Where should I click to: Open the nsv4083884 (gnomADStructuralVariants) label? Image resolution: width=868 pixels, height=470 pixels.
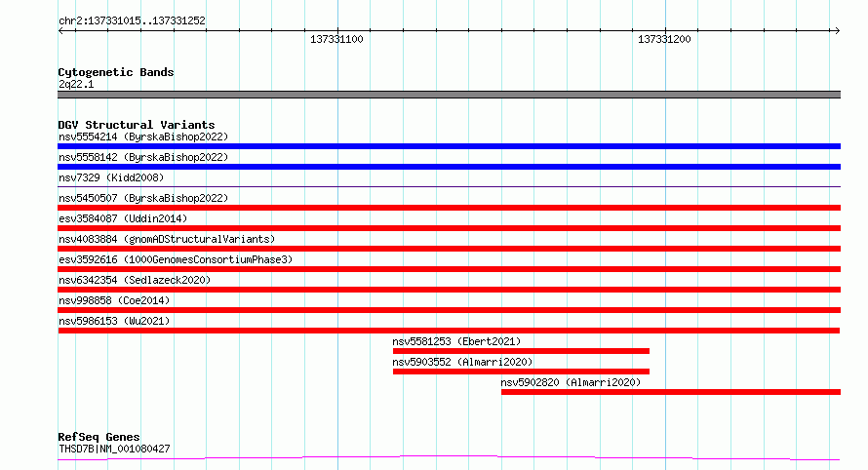tap(167, 239)
